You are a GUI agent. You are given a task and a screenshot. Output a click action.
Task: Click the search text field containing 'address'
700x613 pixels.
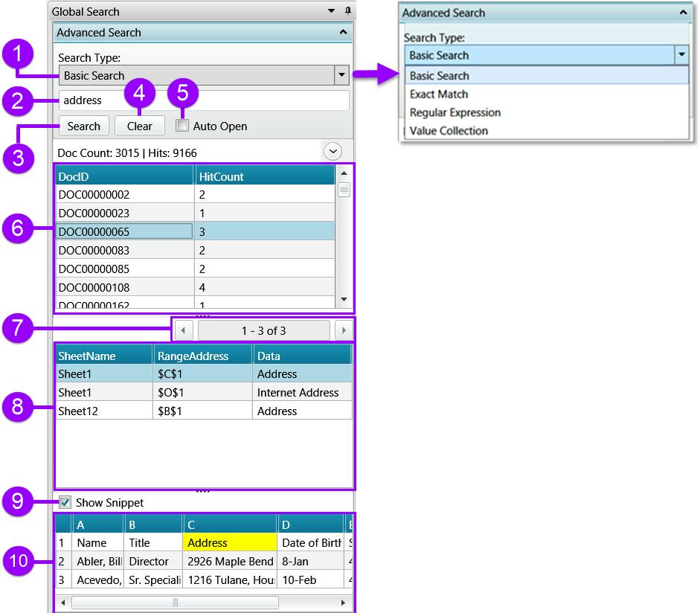(x=204, y=100)
